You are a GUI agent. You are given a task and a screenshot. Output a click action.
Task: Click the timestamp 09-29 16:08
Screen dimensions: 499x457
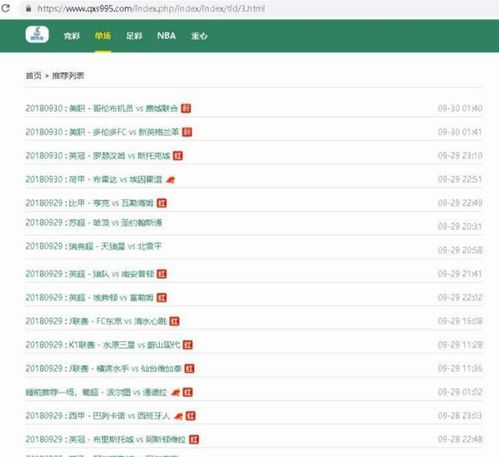click(x=460, y=321)
